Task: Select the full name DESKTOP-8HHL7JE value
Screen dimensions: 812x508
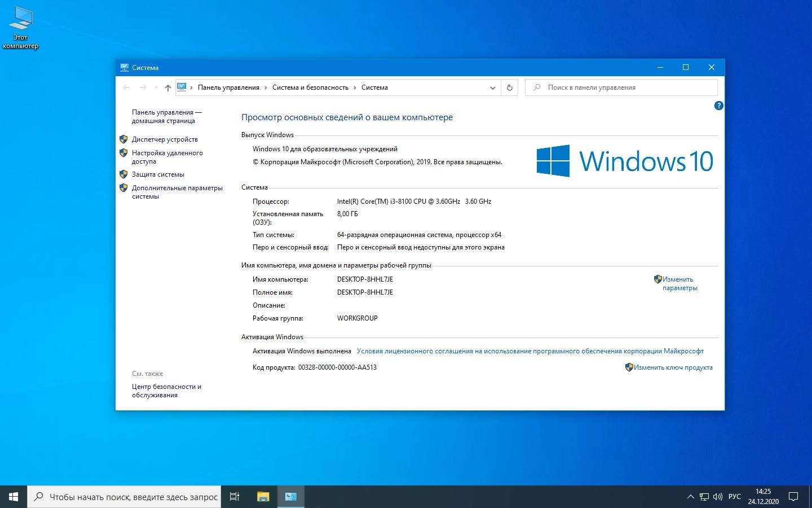Action: coord(365,292)
